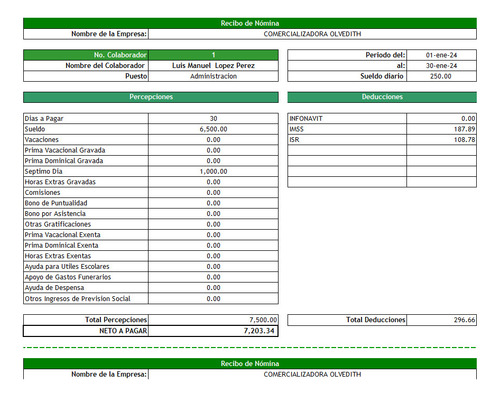Screen dimensions: 500x397
Task: Select the Dias a Pagar label
Action: click(44, 119)
